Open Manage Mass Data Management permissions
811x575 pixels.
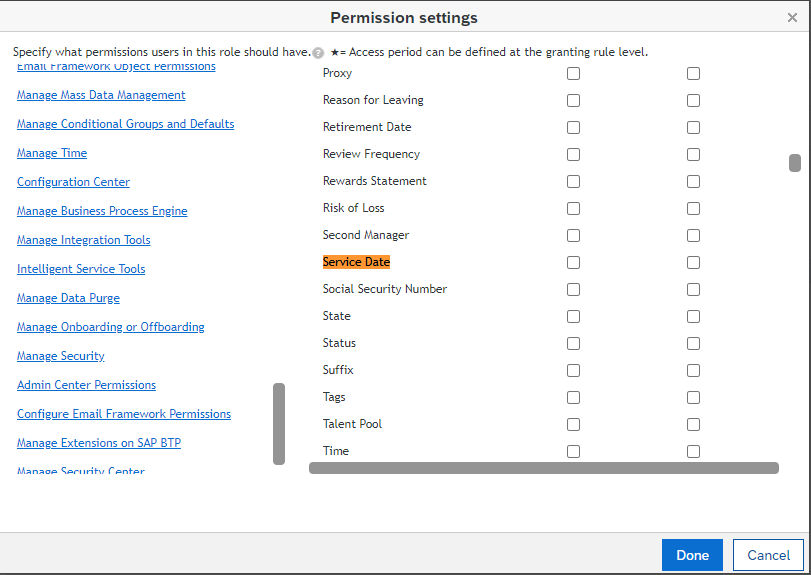pyautogui.click(x=101, y=95)
